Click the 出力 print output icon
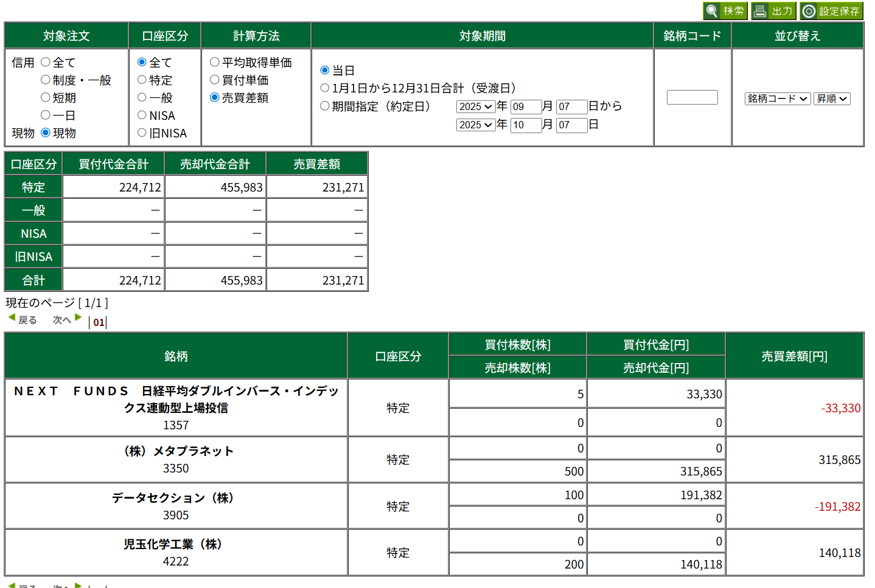This screenshot has width=875, height=588. (x=759, y=11)
